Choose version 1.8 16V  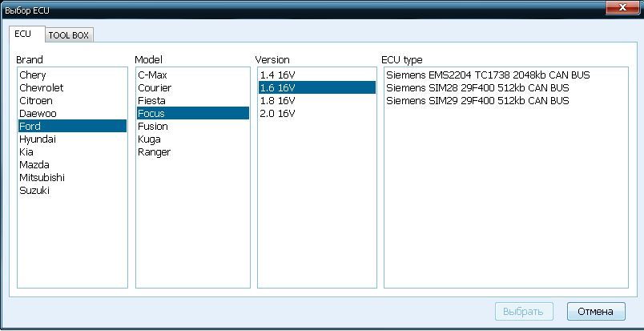[x=317, y=100]
